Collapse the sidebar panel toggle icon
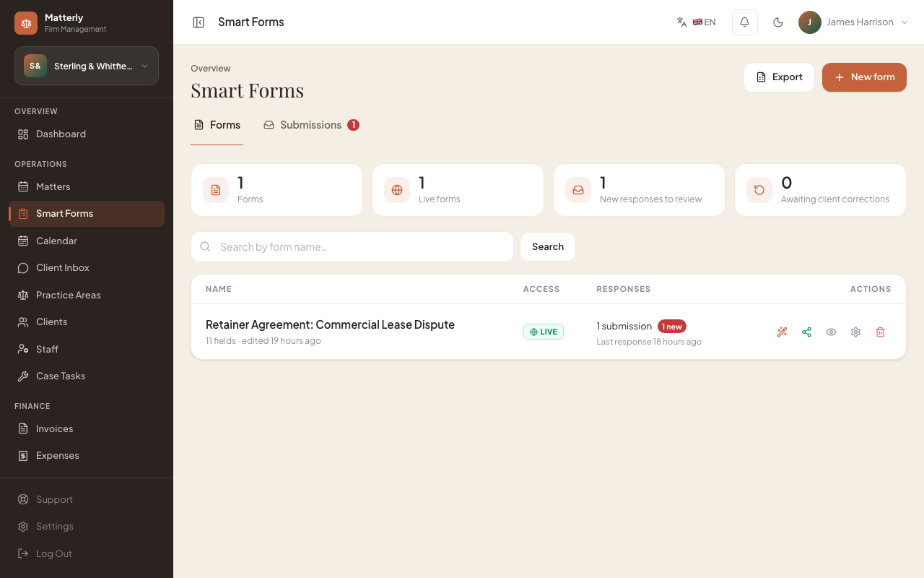The height and width of the screenshot is (578, 924). coord(199,22)
